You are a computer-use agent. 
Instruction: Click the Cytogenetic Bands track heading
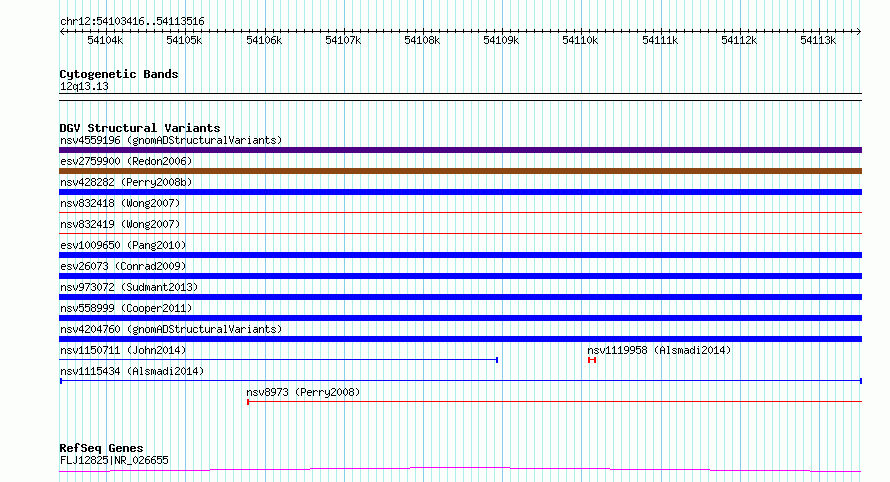click(x=119, y=74)
